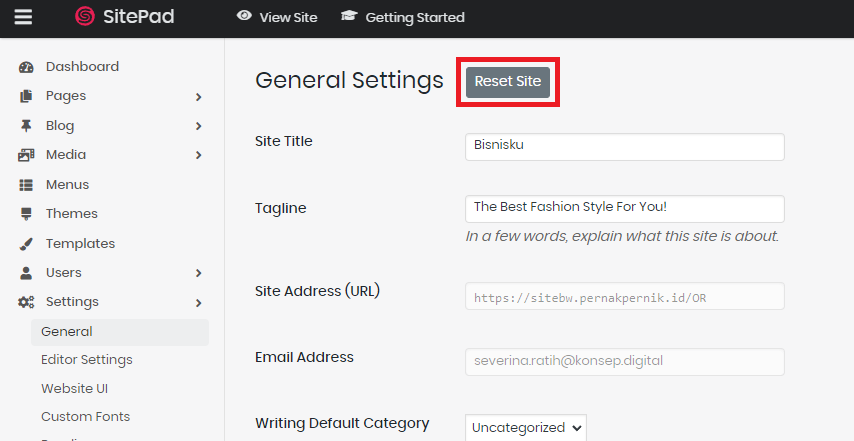
Task: Expand the Pages submenu arrow
Action: tap(199, 97)
